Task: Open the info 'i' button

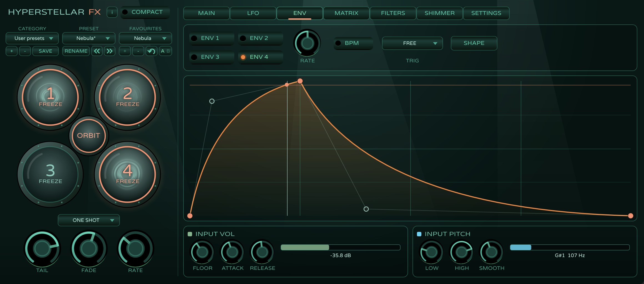Action: (x=112, y=12)
